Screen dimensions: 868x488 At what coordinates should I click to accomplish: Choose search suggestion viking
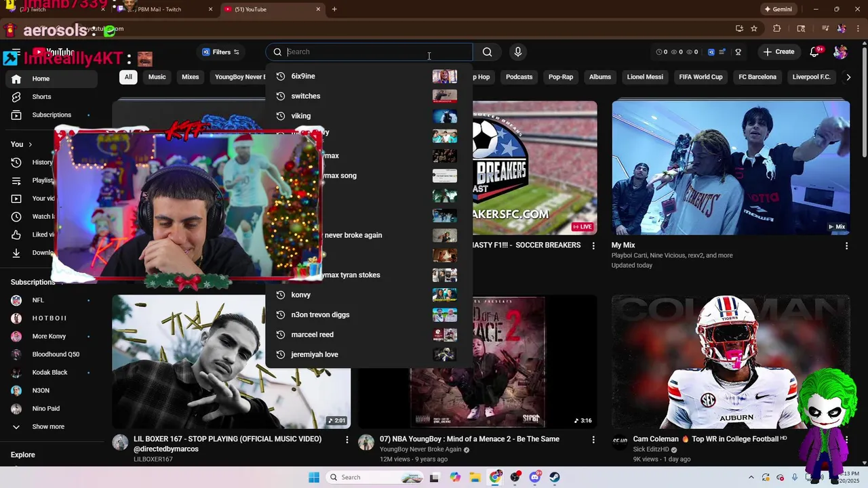[x=369, y=116]
